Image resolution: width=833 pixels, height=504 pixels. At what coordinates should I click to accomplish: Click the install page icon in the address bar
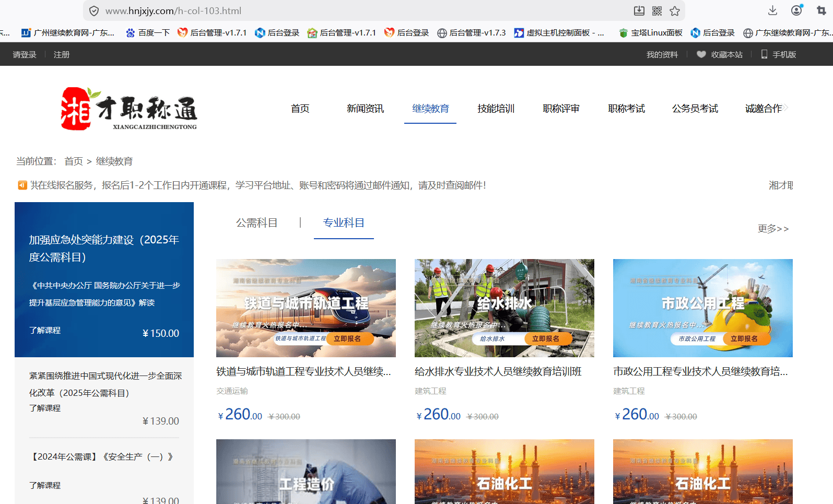(x=639, y=11)
